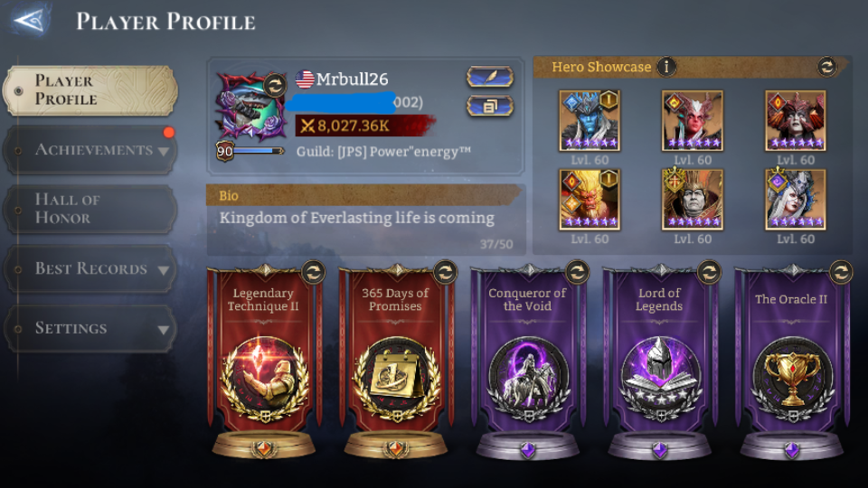Open the Hall of Honor tab

(90, 209)
